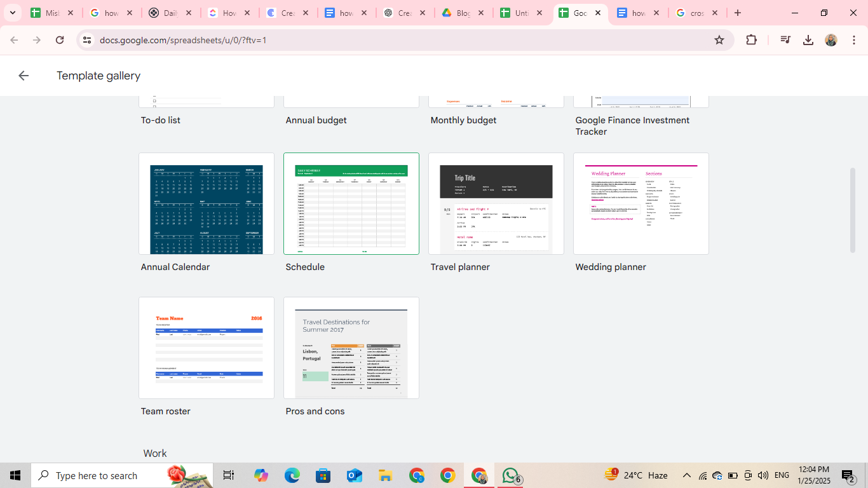Viewport: 868px width, 488px height.
Task: Close the Mis... tab
Action: click(71, 13)
